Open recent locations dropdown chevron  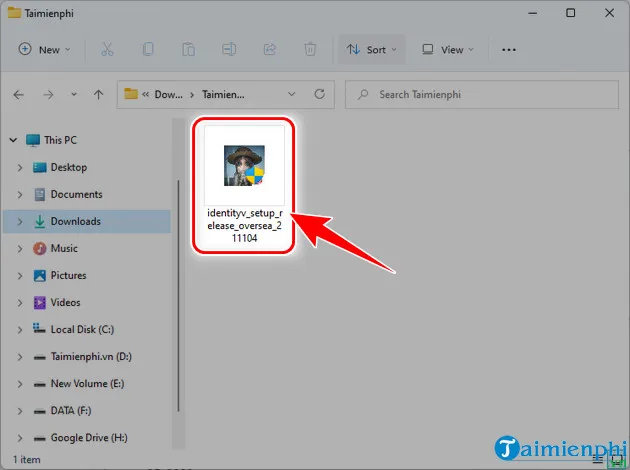[x=72, y=95]
